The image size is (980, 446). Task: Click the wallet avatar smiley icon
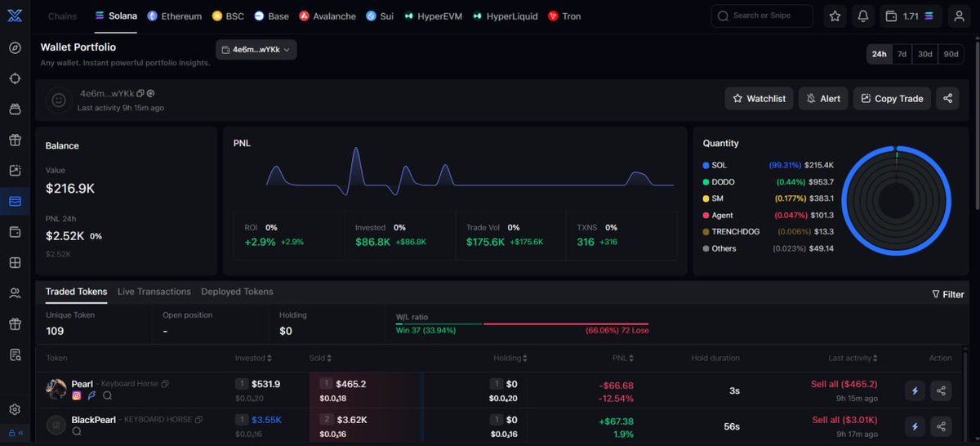tap(58, 100)
